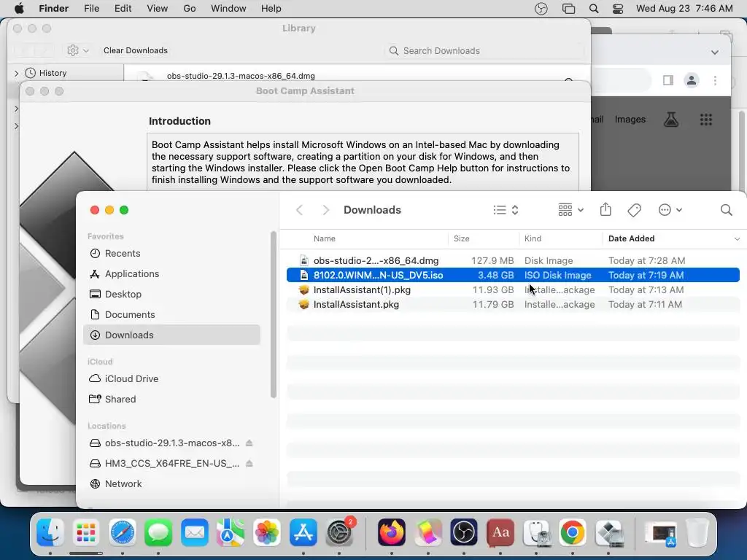Select Recents in Finder sidebar

tap(171, 253)
